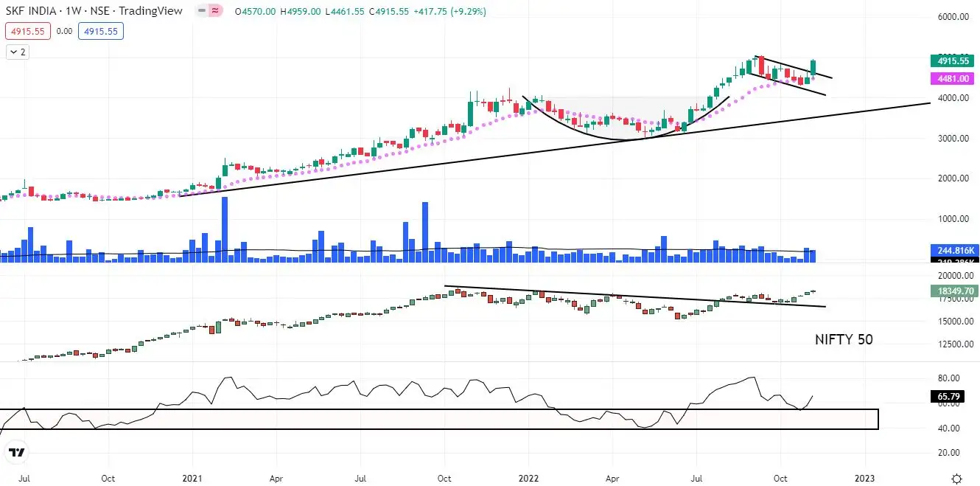
Task: Click the NIFTY 50 text on the chart
Action: [843, 340]
